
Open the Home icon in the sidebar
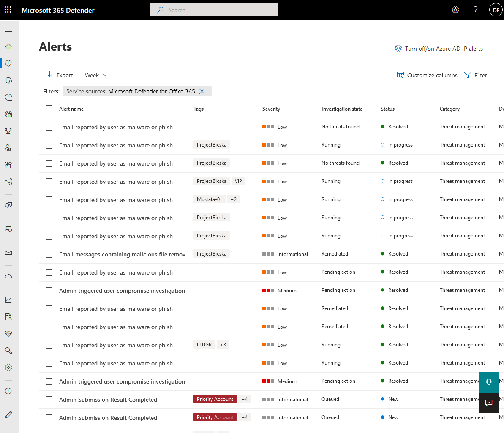(x=8, y=46)
